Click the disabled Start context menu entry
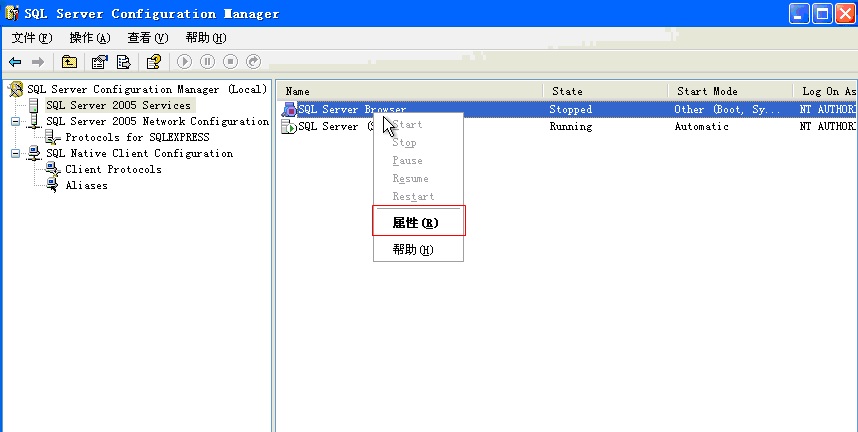 coord(419,125)
